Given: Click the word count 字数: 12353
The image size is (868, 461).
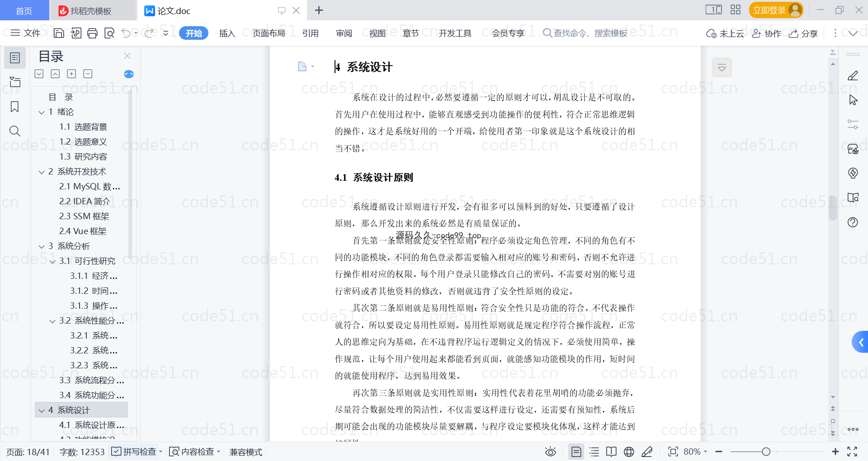Looking at the screenshot, I should coord(82,452).
